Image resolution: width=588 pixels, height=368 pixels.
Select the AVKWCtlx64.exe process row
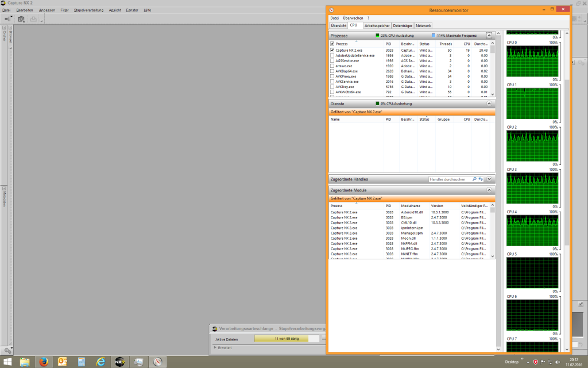point(409,92)
